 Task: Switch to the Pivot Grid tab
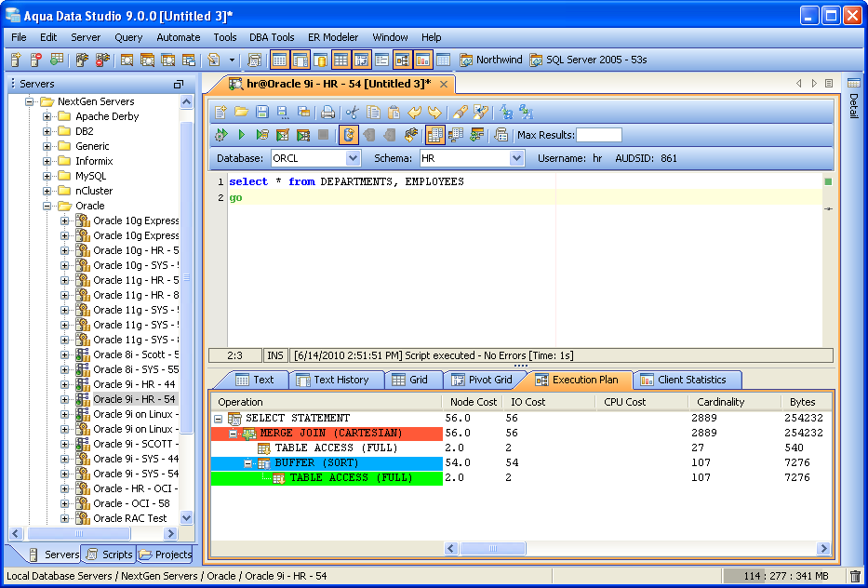[481, 380]
